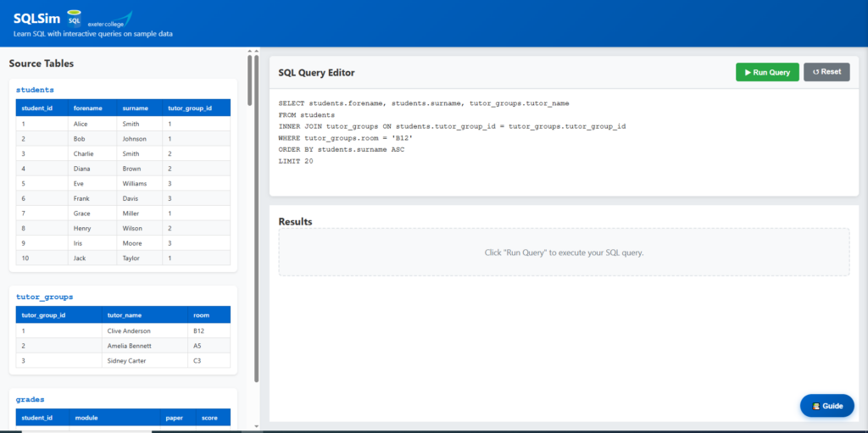Select the C3 room cell
This screenshot has height=433, width=868.
click(x=209, y=361)
